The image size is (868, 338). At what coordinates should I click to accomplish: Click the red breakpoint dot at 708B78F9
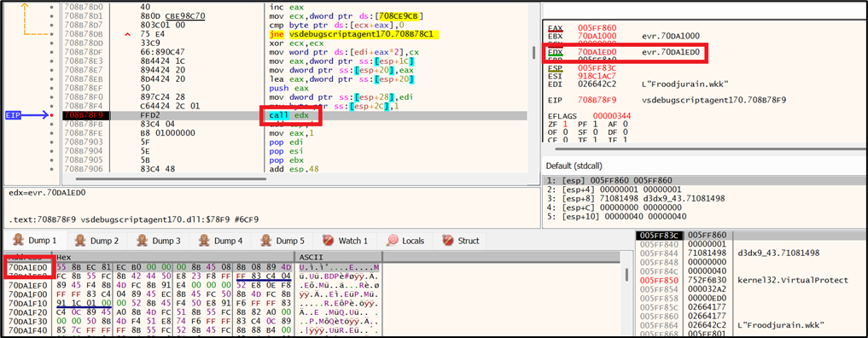[52, 115]
